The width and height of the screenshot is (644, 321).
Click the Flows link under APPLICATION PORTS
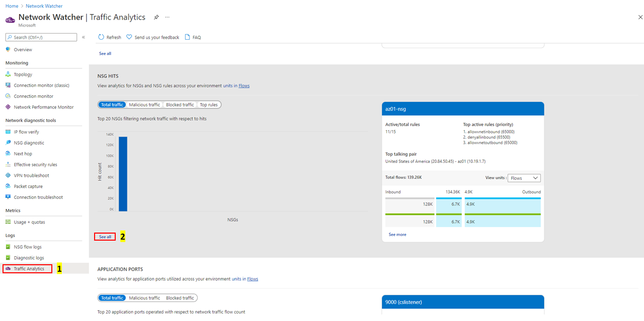pos(253,279)
